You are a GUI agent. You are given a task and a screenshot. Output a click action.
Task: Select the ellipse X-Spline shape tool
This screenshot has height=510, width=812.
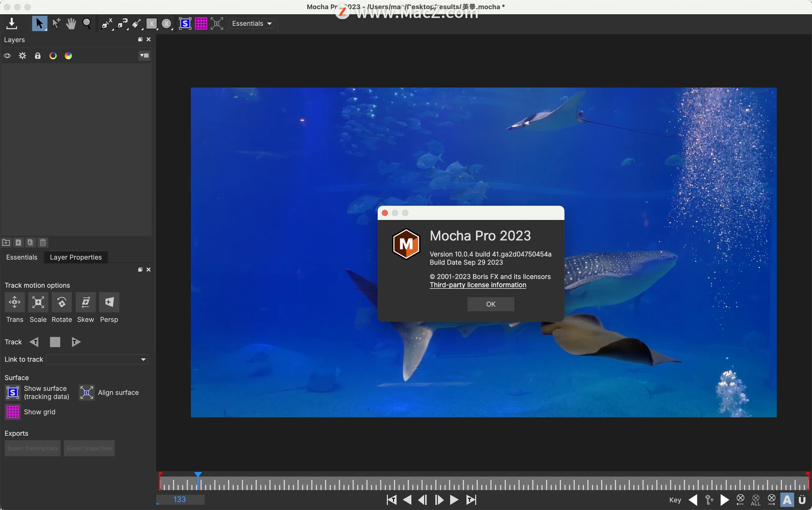coord(167,24)
